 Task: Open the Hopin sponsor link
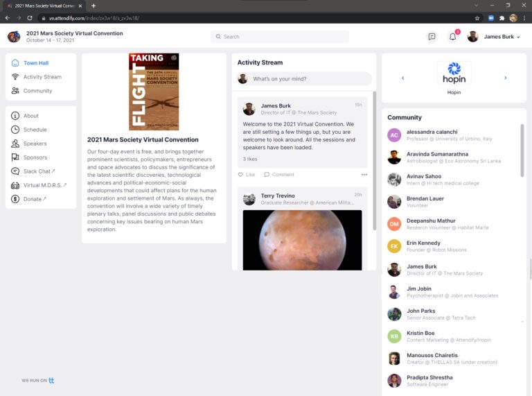click(454, 78)
